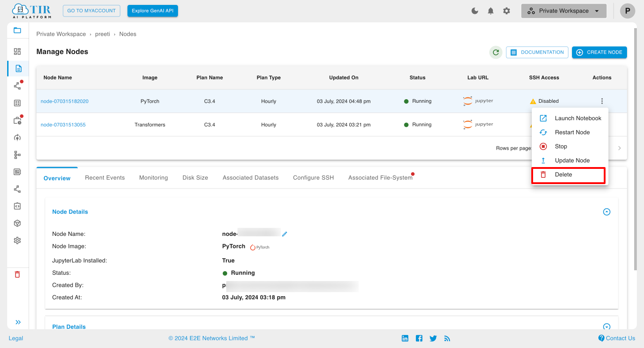644x348 pixels.
Task: Open Twitter footer icon
Action: (x=433, y=338)
